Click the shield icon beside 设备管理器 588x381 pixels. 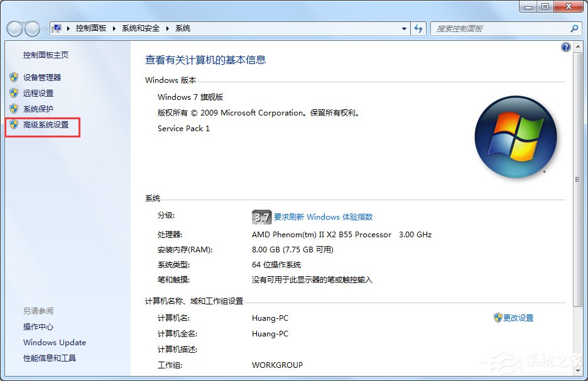click(15, 77)
